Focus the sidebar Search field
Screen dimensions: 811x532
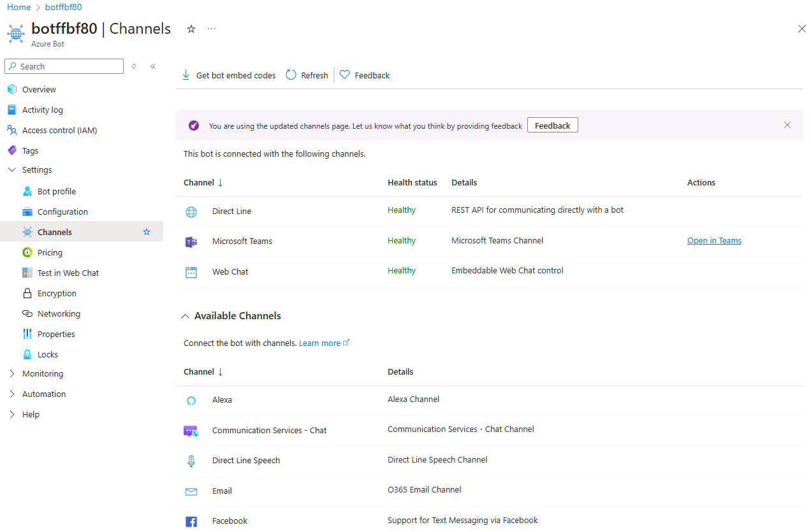point(64,66)
